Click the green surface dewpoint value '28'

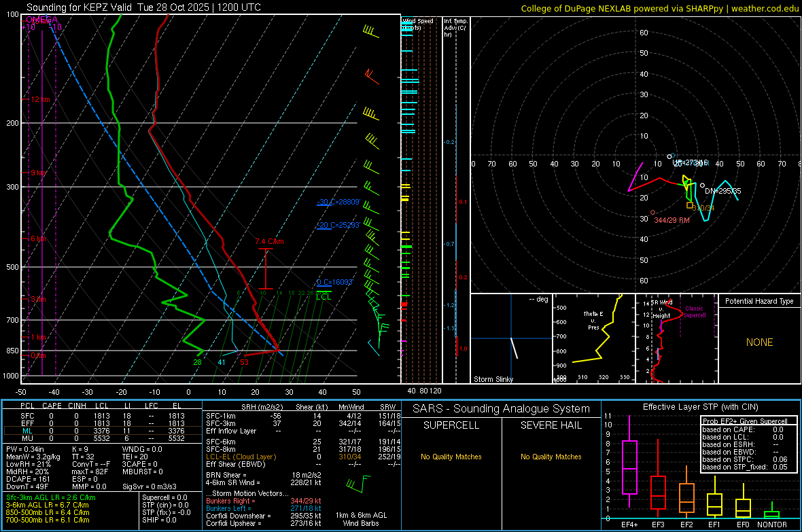tap(197, 362)
